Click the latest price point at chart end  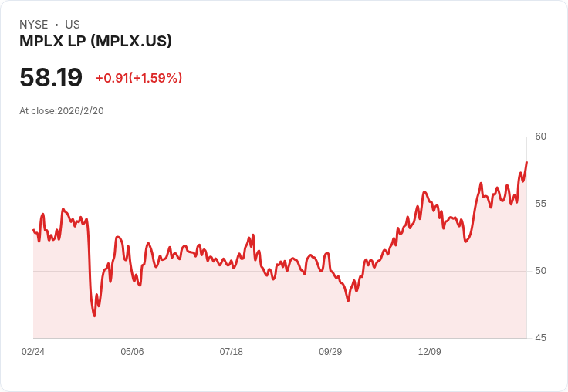point(526,162)
